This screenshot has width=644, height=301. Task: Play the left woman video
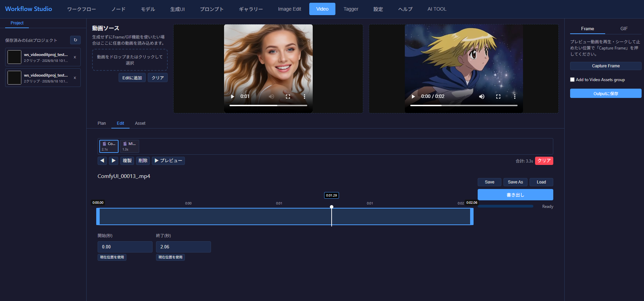pos(233,97)
